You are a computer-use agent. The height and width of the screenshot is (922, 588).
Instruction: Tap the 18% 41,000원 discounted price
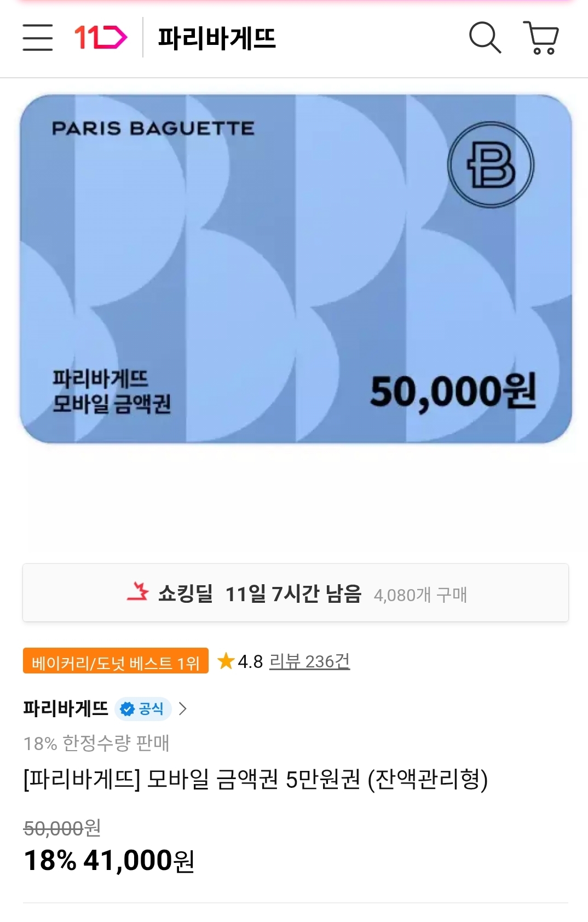pos(109,860)
